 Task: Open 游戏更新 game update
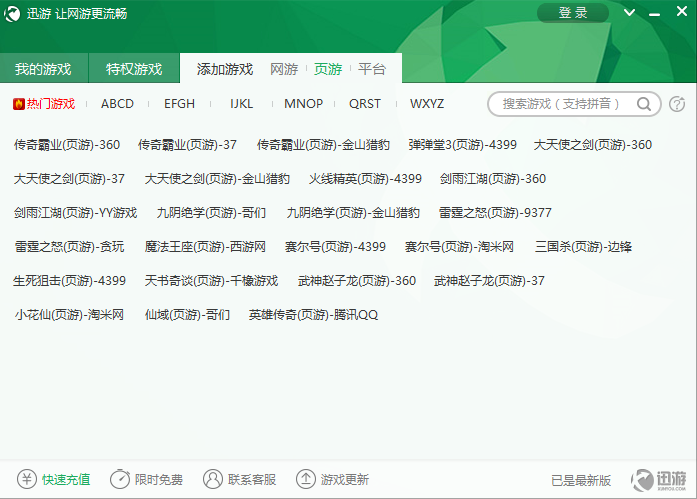click(x=345, y=480)
